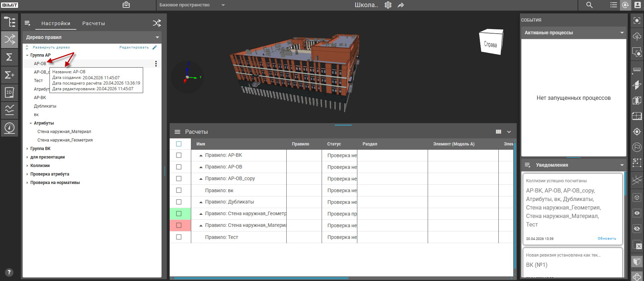Viewport: 644px width, 281px height.
Task: Open the three-dot menu for AP-OB rule
Action: (x=156, y=64)
